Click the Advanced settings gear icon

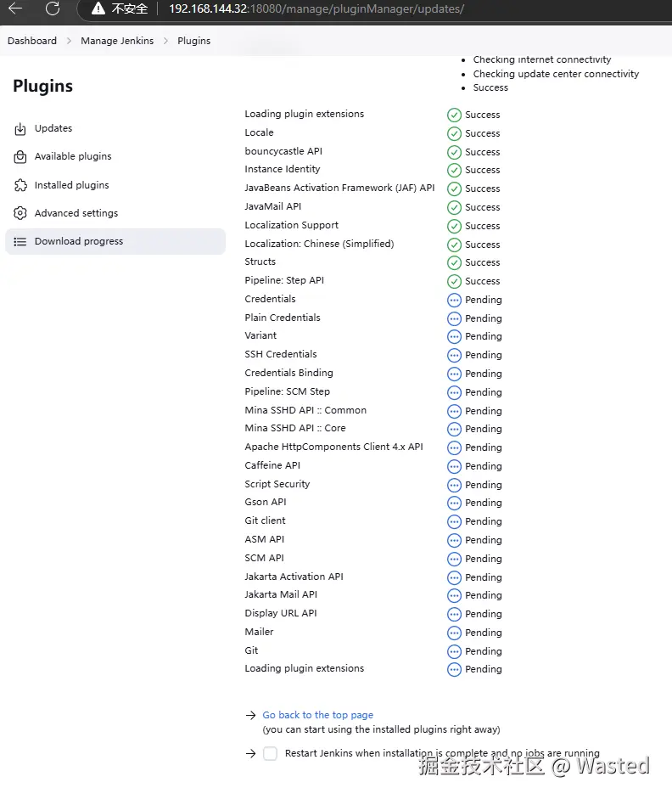[20, 213]
